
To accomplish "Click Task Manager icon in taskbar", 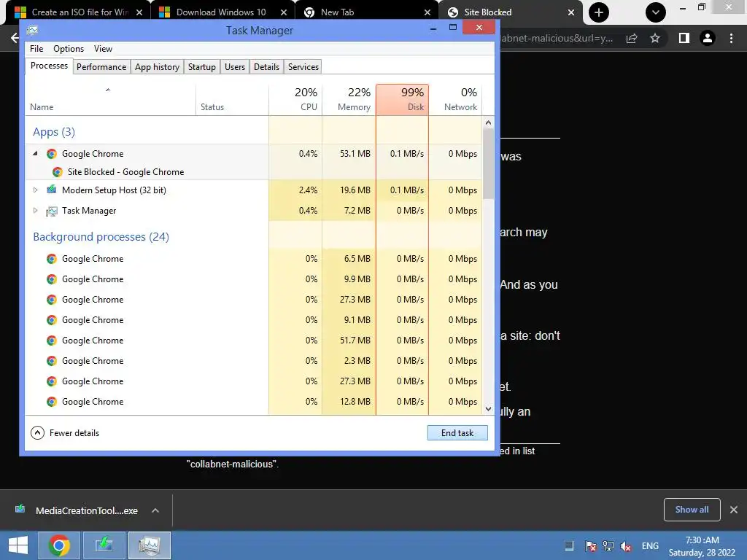I will click(149, 545).
